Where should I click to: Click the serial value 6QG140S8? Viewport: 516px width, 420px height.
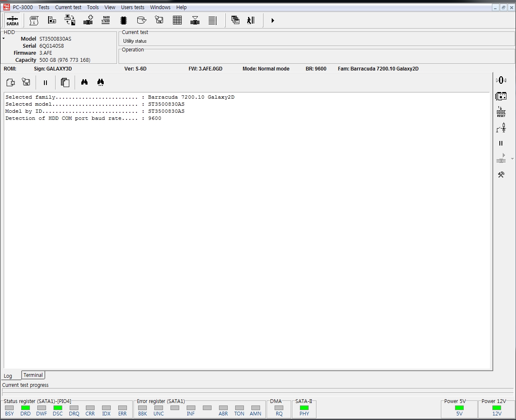coord(51,46)
